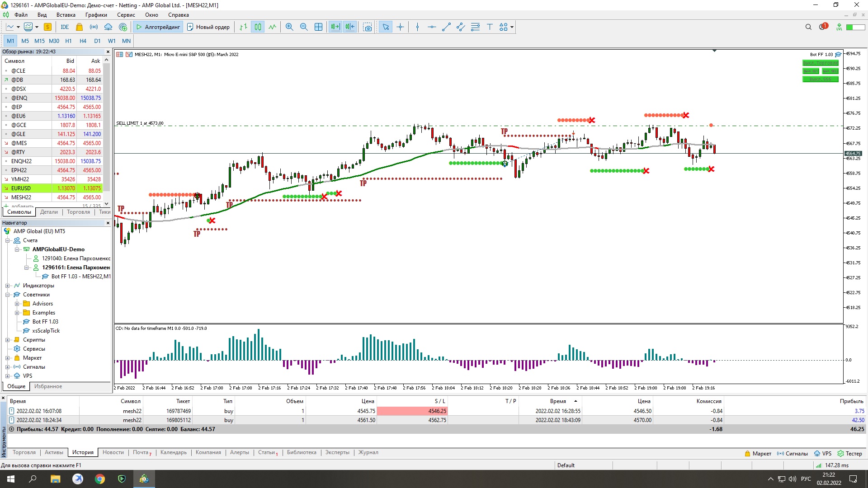Open the MetaEditor IDE
Screen dimensions: 868x488
tap(65, 27)
